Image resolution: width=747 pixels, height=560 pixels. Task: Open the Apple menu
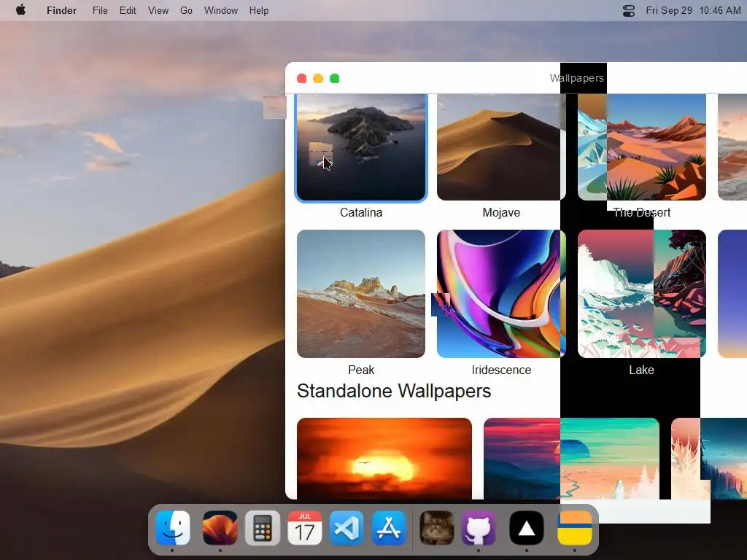click(x=20, y=10)
